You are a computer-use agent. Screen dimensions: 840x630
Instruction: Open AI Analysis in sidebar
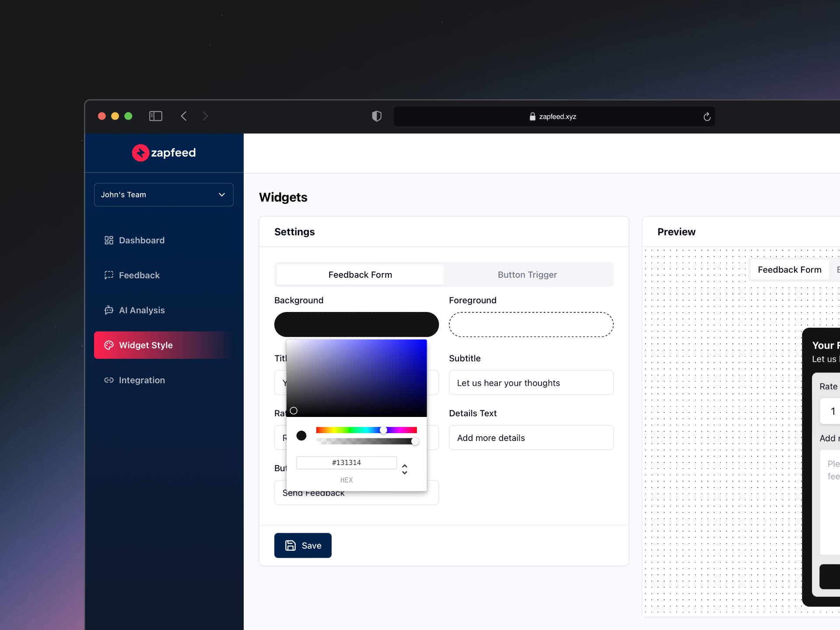141,310
